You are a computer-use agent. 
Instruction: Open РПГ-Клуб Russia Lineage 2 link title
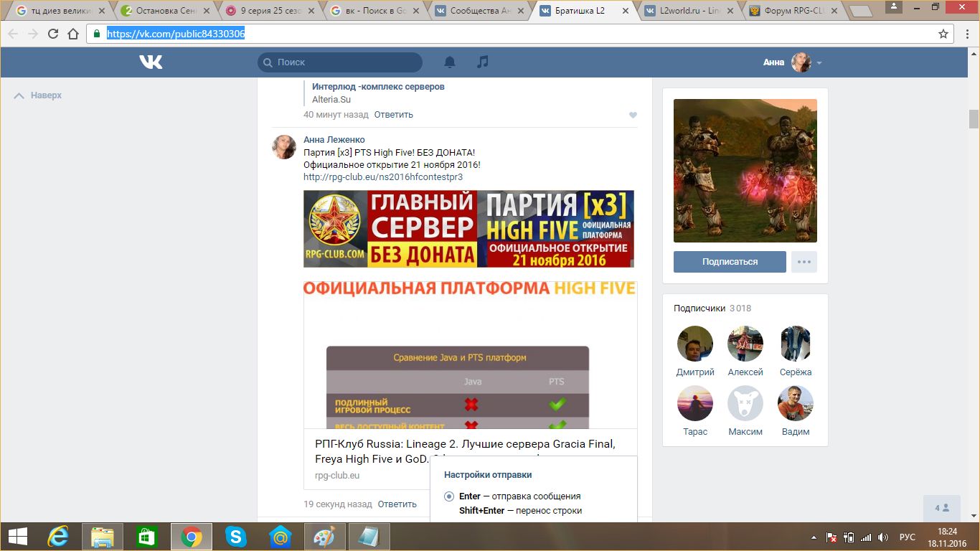[465, 451]
